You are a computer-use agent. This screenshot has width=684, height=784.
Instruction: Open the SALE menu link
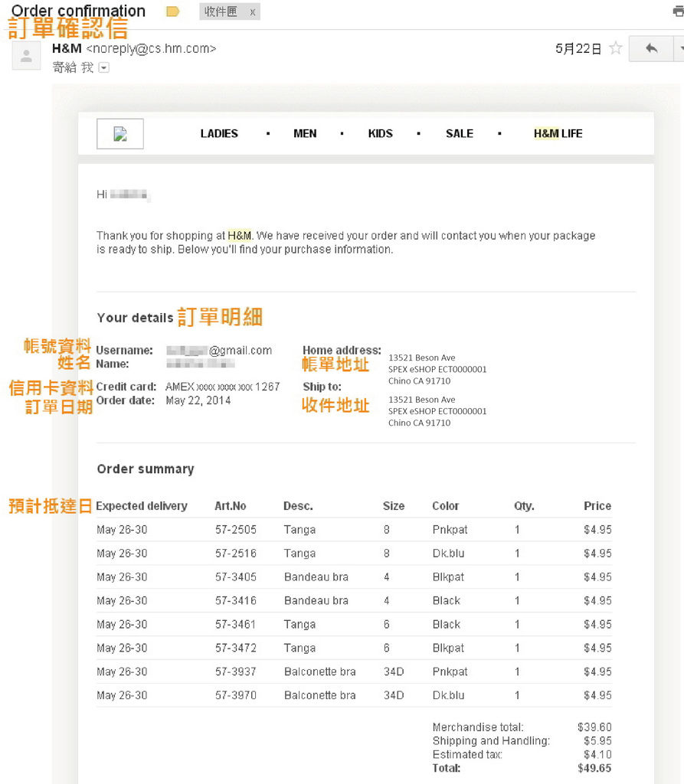(x=460, y=133)
